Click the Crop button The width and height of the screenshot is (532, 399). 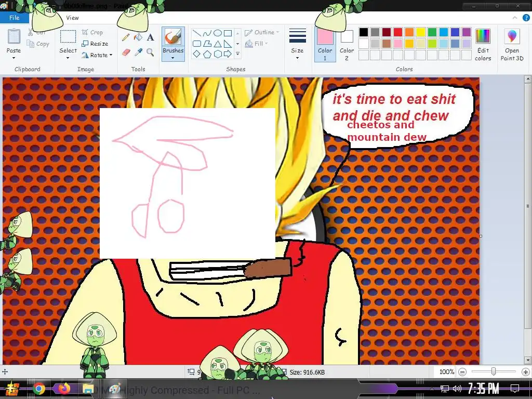point(92,32)
